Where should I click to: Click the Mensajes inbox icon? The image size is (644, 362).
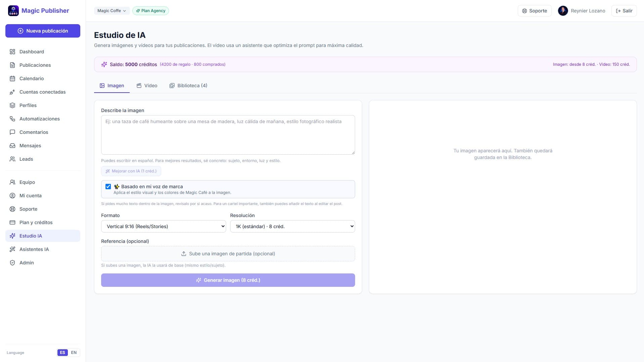pyautogui.click(x=12, y=146)
